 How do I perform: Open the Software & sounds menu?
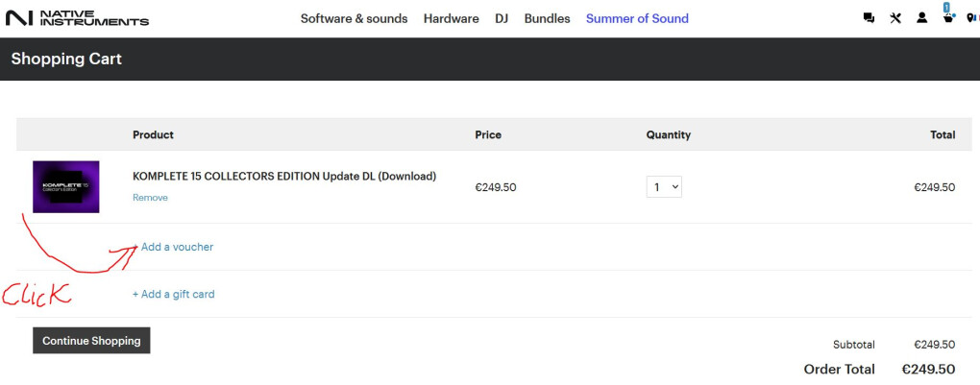[x=354, y=19]
